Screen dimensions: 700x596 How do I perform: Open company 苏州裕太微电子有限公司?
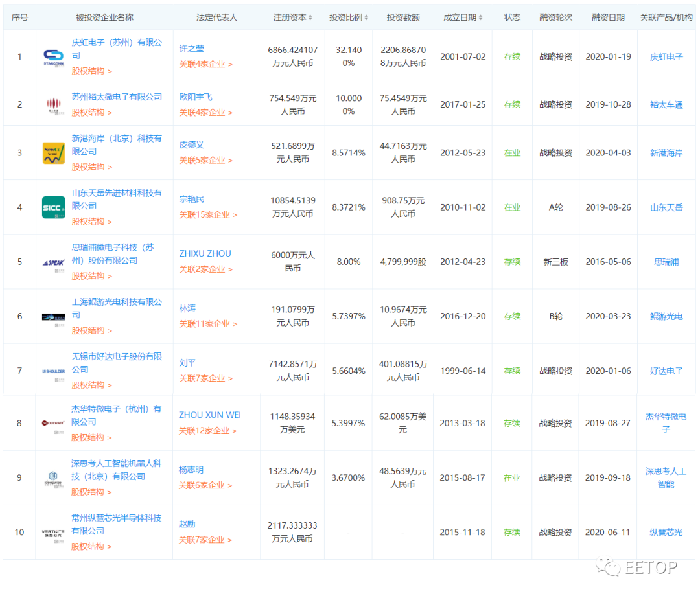click(x=117, y=97)
